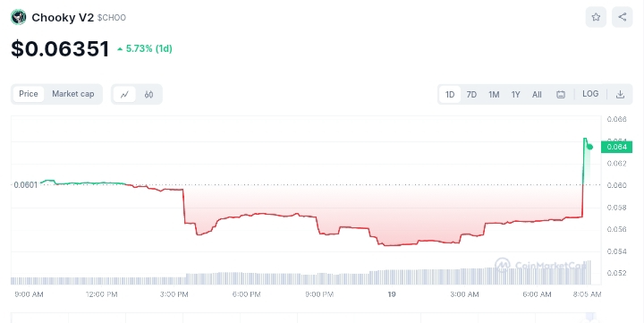Click the 5.73% (1d) change indicator
This screenshot has width=644, height=323.
click(145, 48)
